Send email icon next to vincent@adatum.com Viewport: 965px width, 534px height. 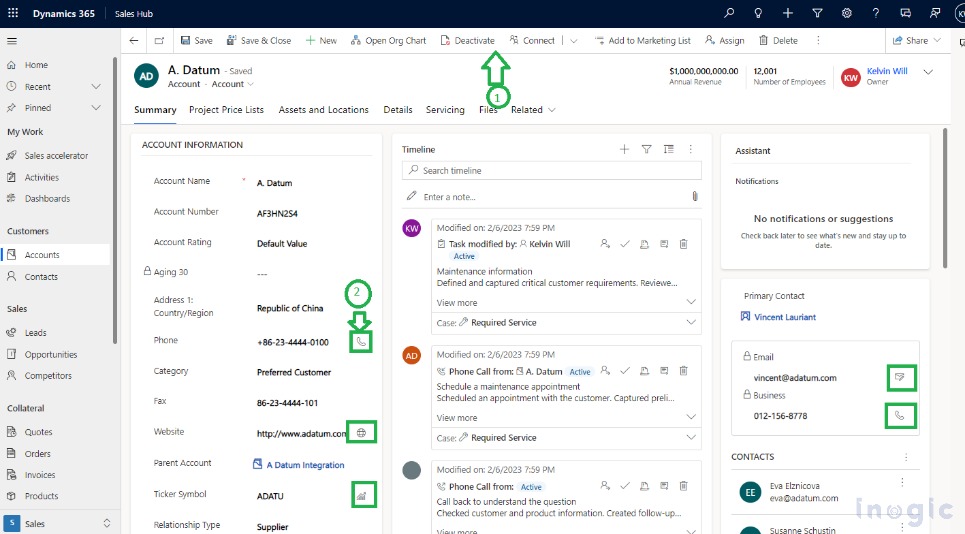click(x=900, y=377)
